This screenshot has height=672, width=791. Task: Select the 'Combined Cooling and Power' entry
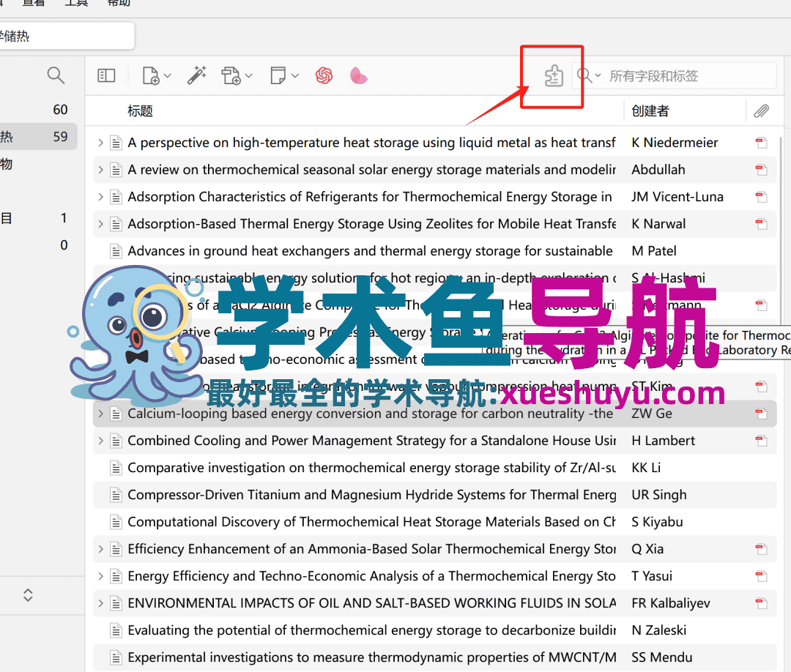(x=366, y=440)
